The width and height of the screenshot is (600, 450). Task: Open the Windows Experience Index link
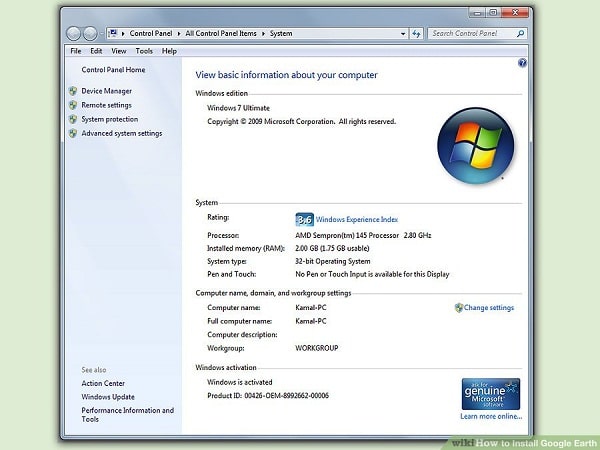[x=357, y=219]
